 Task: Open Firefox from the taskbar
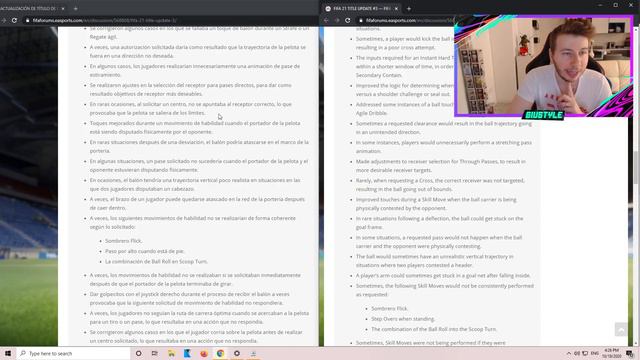(x=204, y=353)
